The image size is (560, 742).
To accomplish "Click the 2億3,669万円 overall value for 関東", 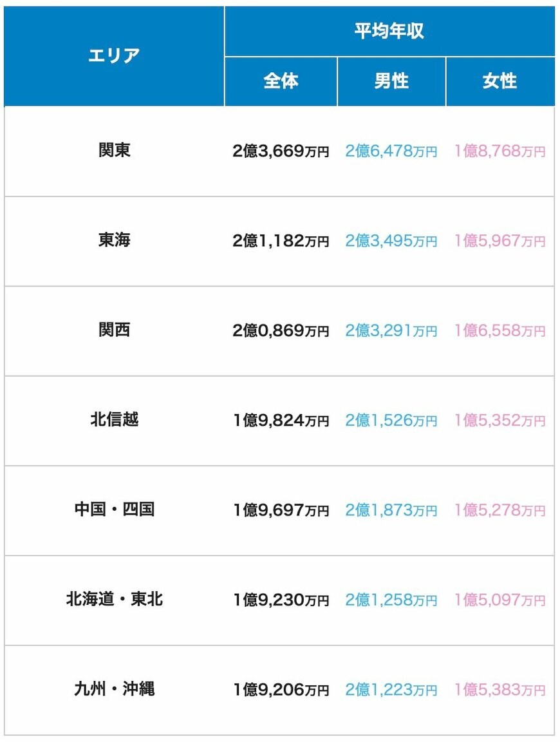I will click(281, 151).
